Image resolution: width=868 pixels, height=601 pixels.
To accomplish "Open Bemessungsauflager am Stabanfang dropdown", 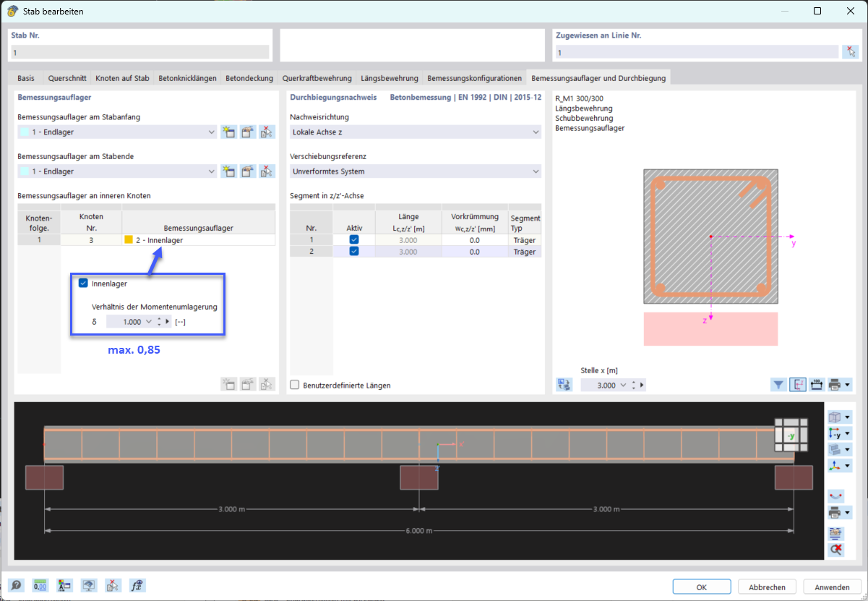I will [x=211, y=132].
